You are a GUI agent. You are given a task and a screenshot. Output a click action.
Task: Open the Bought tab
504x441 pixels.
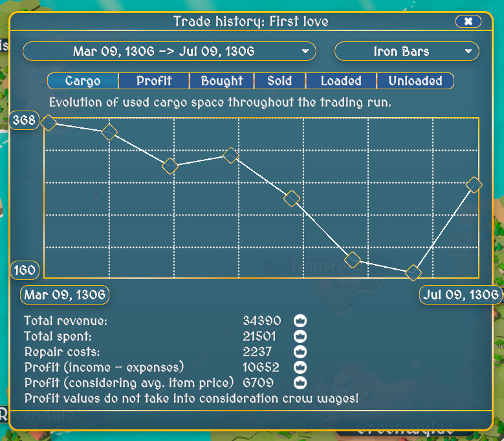[x=221, y=81]
